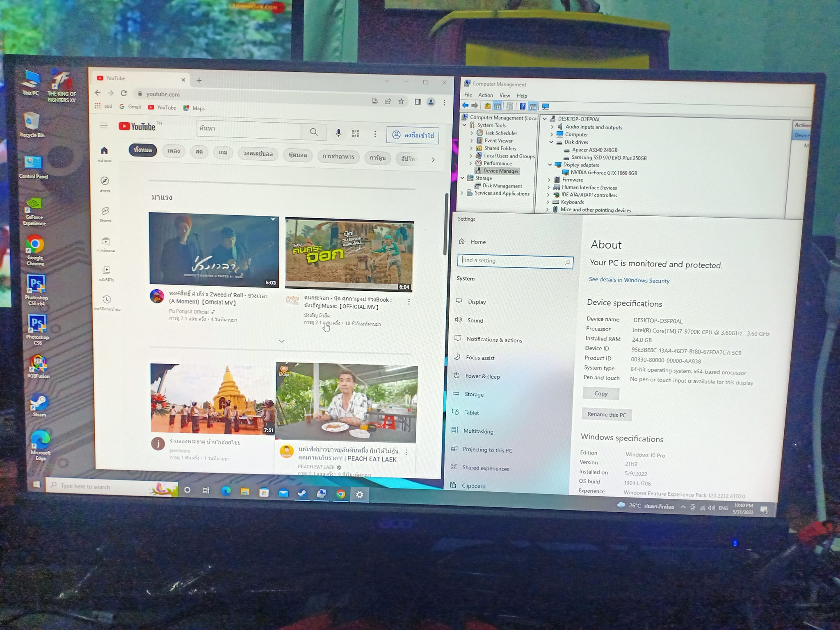Image resolution: width=840 pixels, height=630 pixels.
Task: Open GeForce Experience desktop icon
Action: pos(35,212)
